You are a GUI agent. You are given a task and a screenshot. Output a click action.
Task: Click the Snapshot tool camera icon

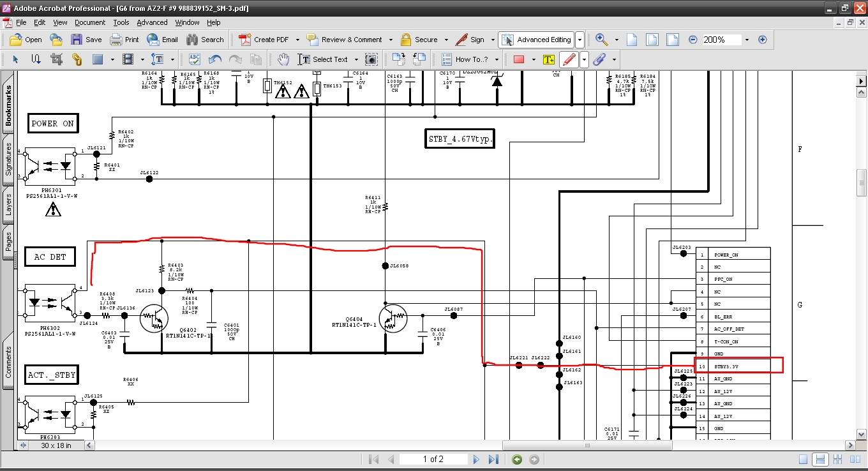[x=371, y=59]
